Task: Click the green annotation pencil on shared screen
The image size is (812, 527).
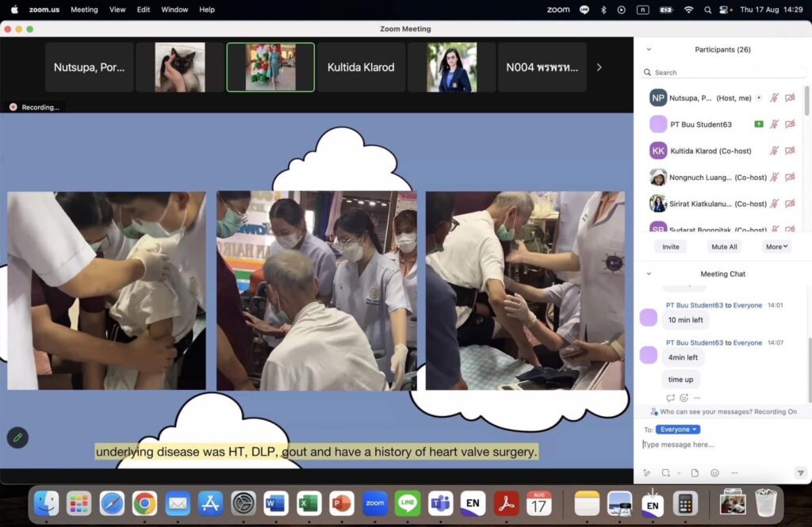Action: coord(17,437)
